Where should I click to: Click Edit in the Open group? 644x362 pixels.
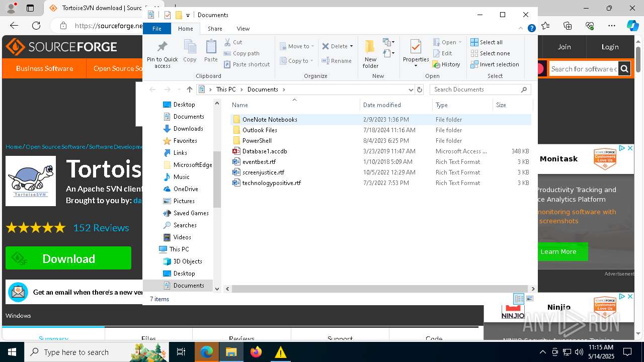point(442,53)
